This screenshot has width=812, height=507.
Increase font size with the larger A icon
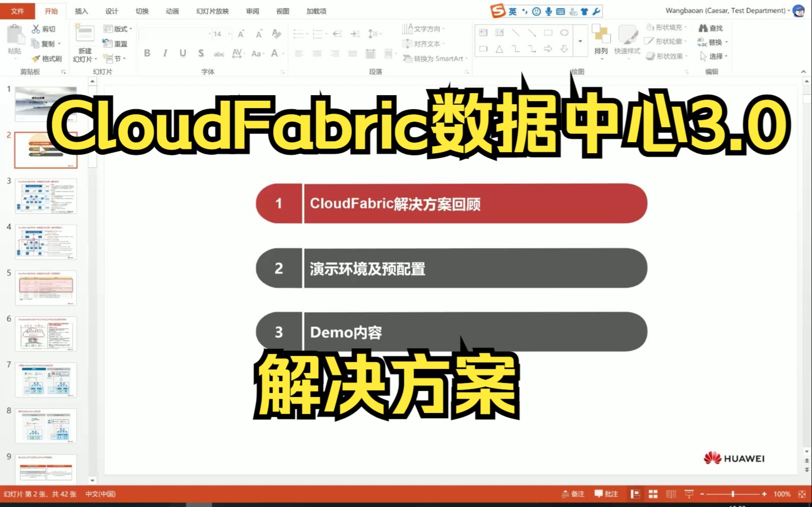pyautogui.click(x=241, y=34)
